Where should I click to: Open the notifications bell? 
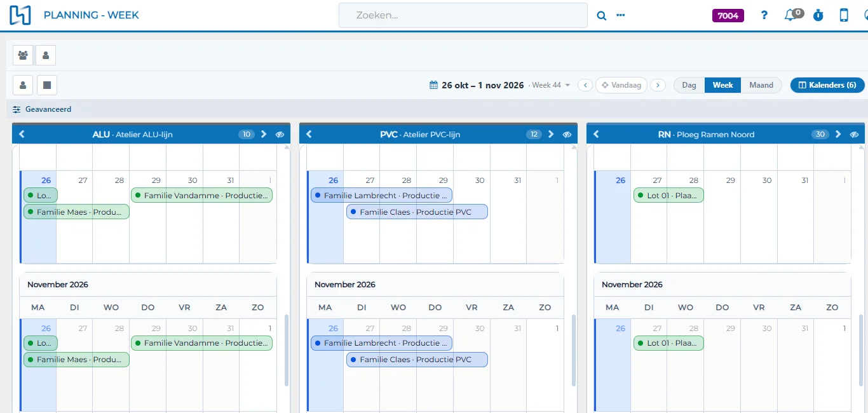791,15
